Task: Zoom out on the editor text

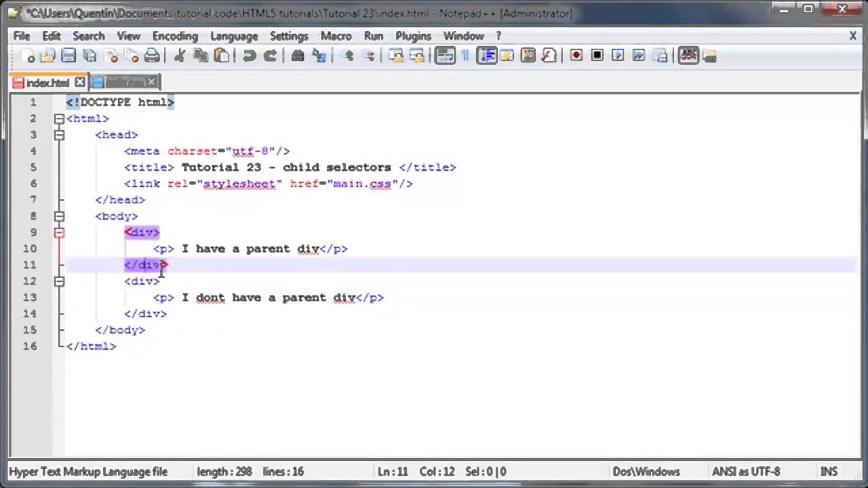Action: [x=370, y=56]
